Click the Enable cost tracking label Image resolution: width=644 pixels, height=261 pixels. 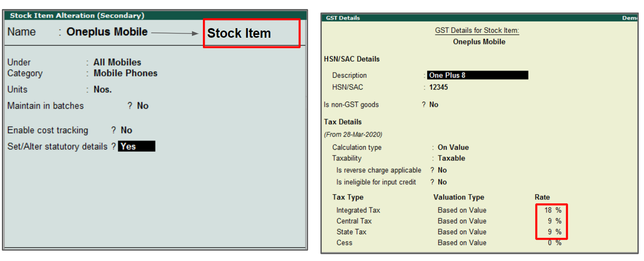pyautogui.click(x=48, y=130)
